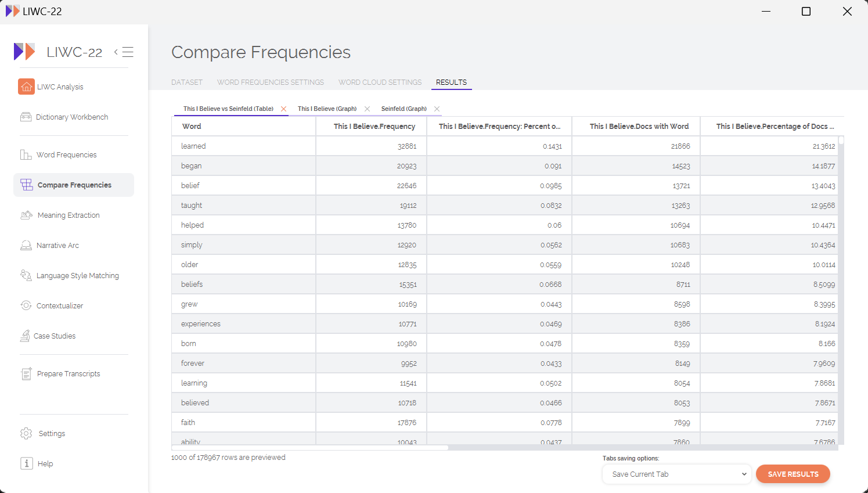Sort by This I Believe.Frequency column header
The image size is (868, 493).
[371, 126]
